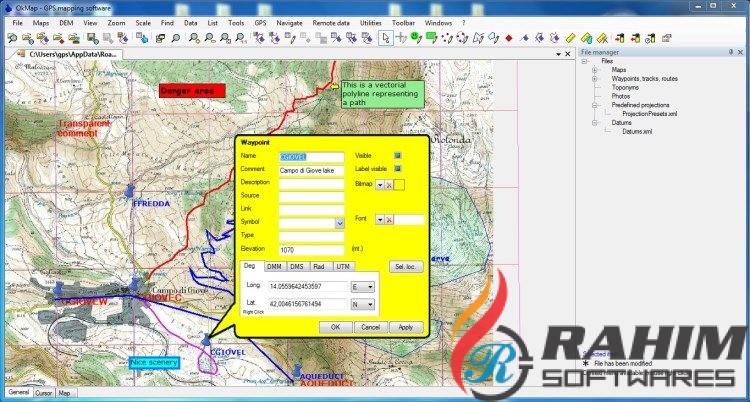Click the red Danger area label
750x402 pixels.
click(x=192, y=90)
